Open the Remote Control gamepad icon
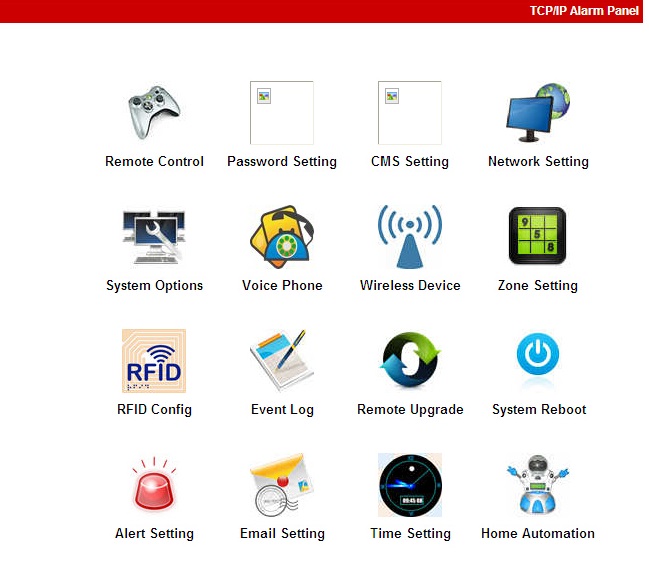The height and width of the screenshot is (570, 649). pos(154,112)
